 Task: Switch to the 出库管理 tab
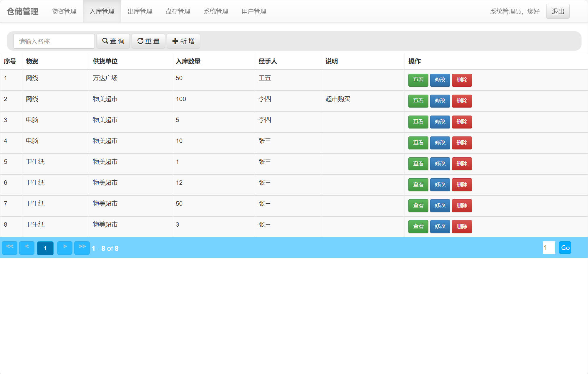tap(140, 11)
